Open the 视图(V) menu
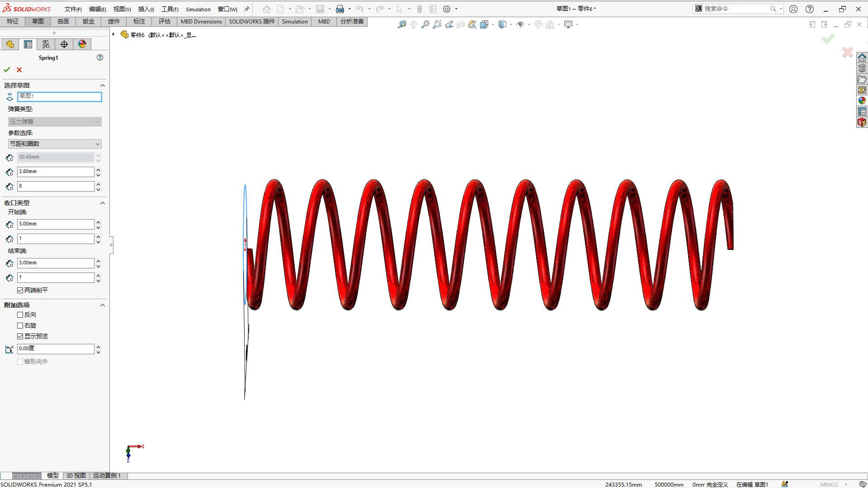868x488 pixels. click(122, 9)
